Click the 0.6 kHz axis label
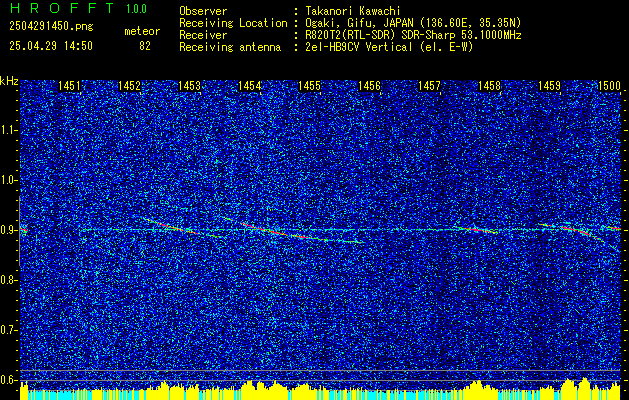This screenshot has width=629, height=400. pos(8,380)
